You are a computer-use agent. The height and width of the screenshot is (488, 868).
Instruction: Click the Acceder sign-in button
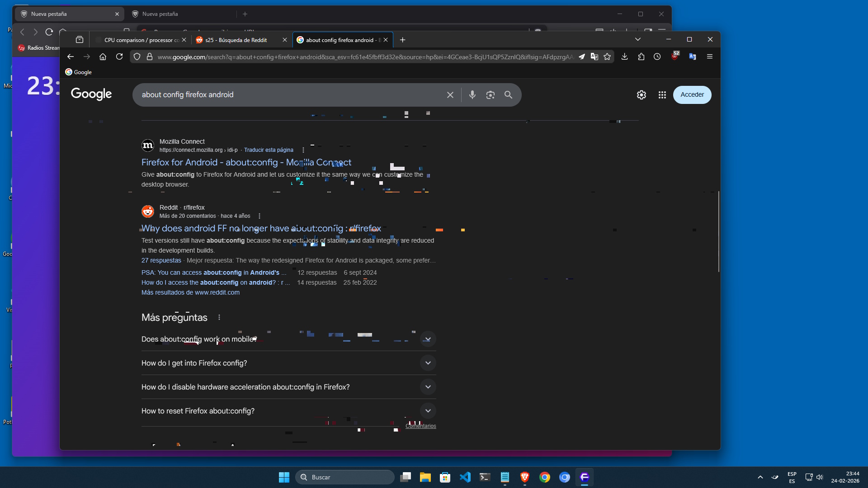coord(692,95)
